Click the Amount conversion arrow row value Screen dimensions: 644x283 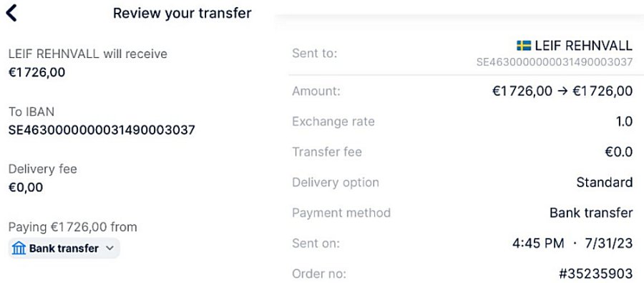coord(562,91)
